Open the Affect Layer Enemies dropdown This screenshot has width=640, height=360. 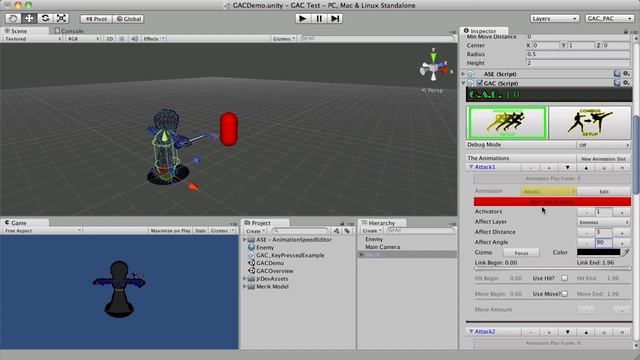[x=603, y=222]
